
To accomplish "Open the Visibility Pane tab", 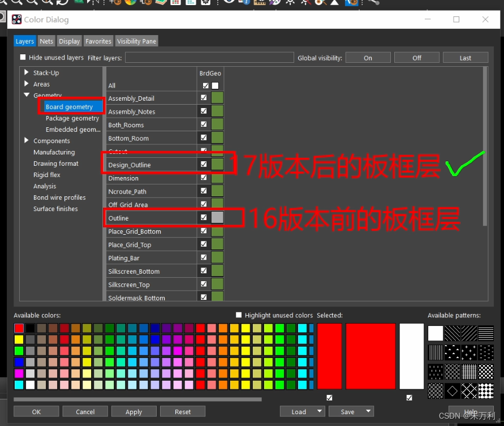I will pos(136,41).
